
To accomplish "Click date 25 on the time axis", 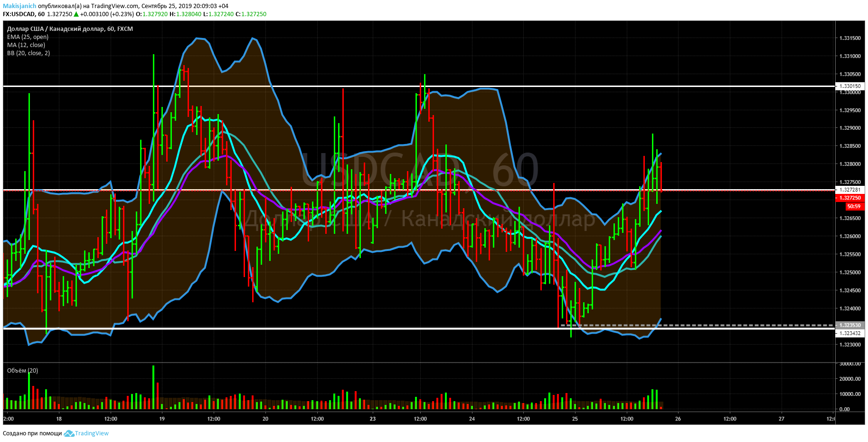I will point(575,419).
